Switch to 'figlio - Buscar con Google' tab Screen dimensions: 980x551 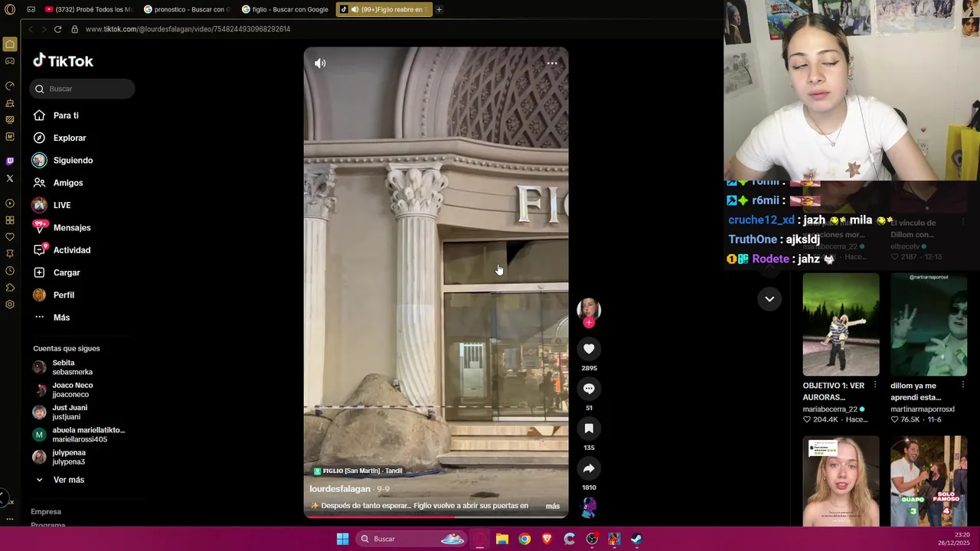pyautogui.click(x=286, y=9)
